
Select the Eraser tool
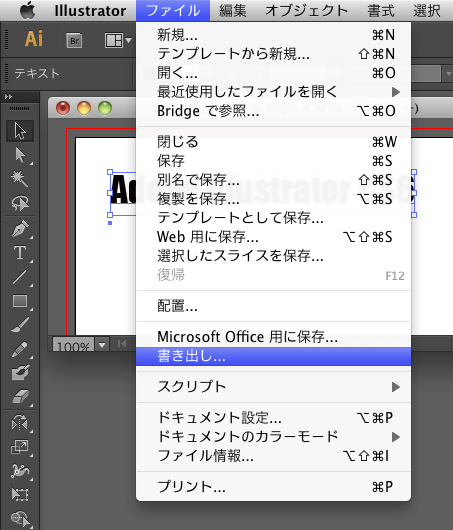tap(20, 396)
